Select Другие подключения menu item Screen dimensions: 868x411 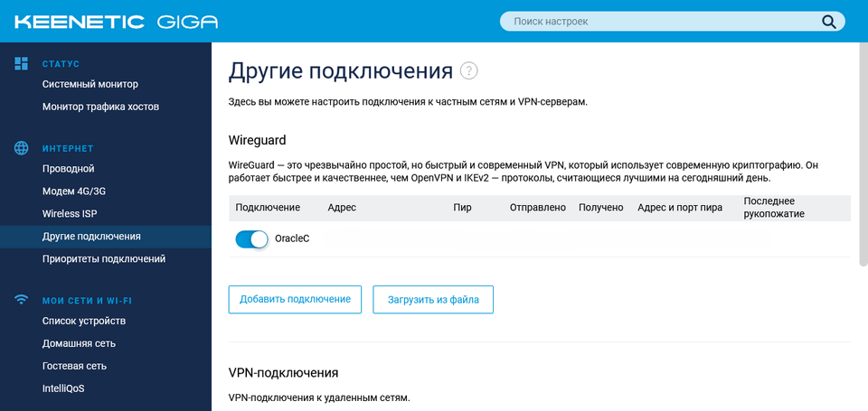click(x=106, y=236)
